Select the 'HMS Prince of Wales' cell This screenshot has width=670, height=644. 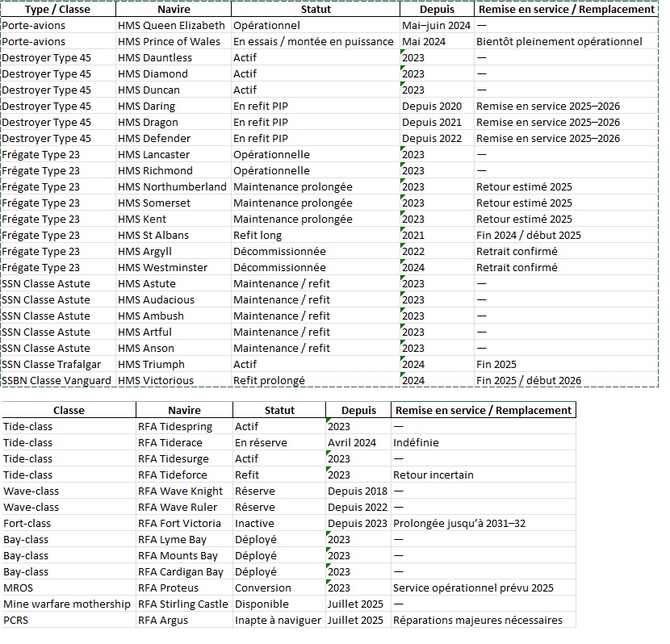[174, 42]
